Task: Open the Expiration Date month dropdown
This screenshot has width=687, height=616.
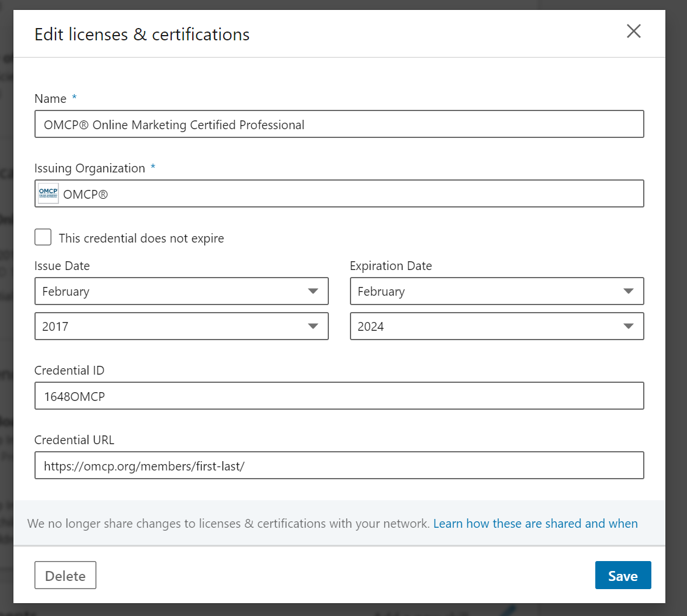Action: [x=497, y=291]
